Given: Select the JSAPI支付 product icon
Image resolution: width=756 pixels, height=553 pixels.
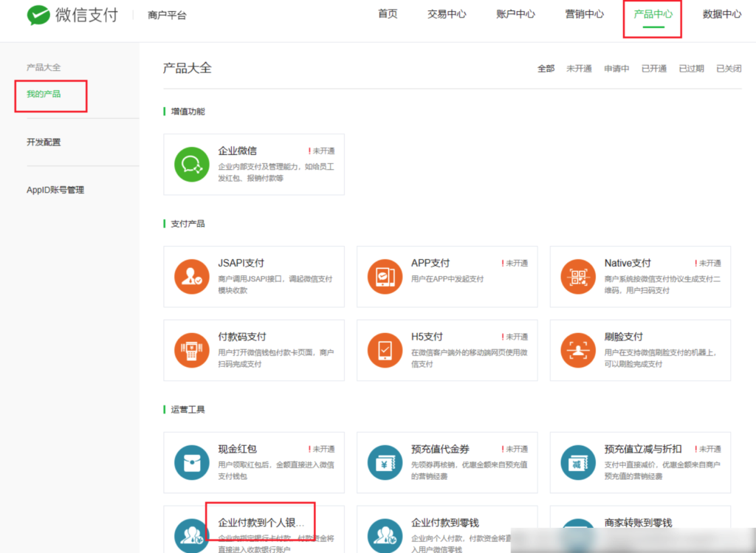Looking at the screenshot, I should coord(192,276).
